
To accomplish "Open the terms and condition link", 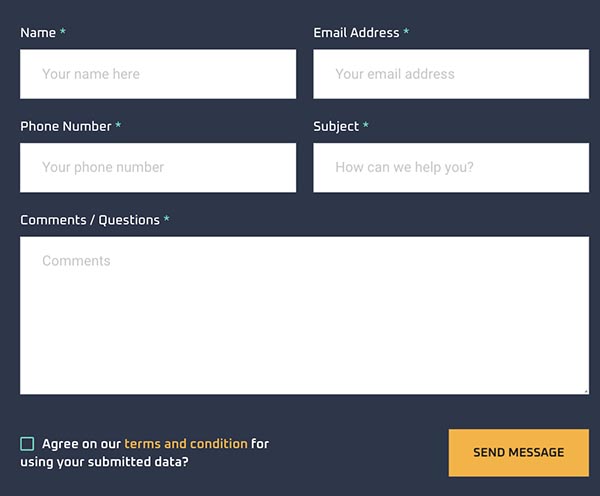I will click(185, 443).
